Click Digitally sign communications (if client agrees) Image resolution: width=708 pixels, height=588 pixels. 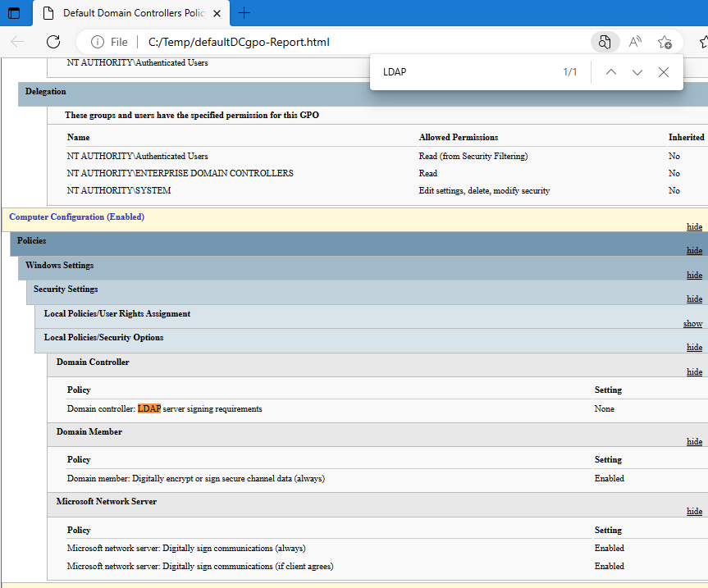coord(200,567)
